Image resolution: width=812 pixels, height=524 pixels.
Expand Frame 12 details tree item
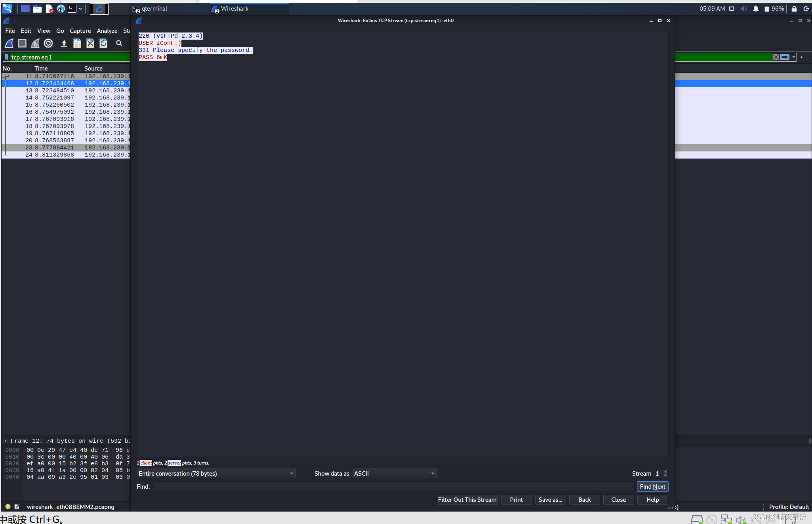pos(6,441)
